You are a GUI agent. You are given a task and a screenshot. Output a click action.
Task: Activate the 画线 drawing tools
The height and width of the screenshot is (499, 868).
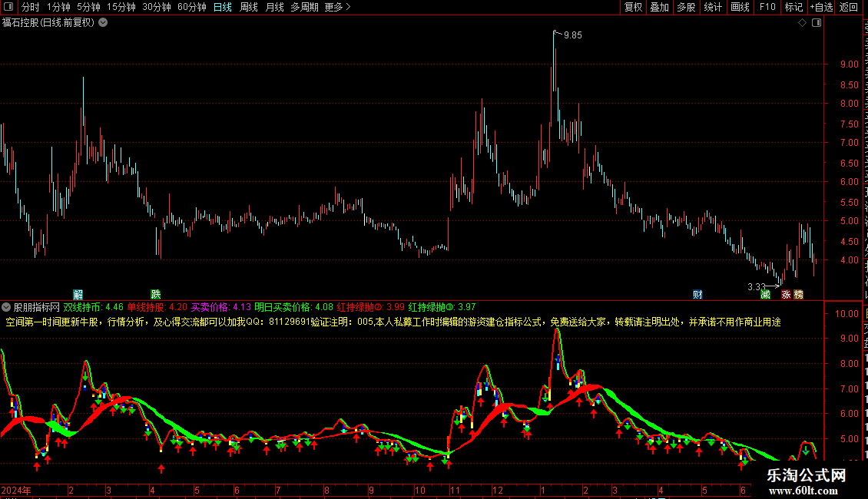pos(740,7)
